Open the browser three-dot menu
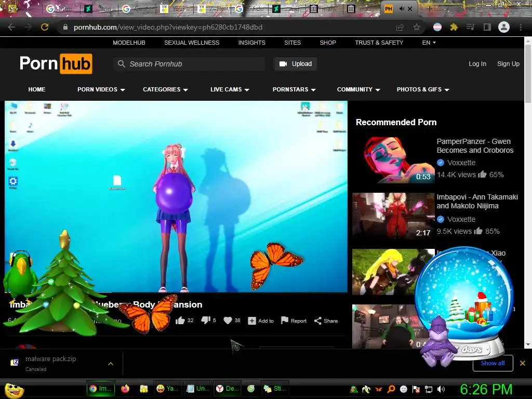 (521, 27)
